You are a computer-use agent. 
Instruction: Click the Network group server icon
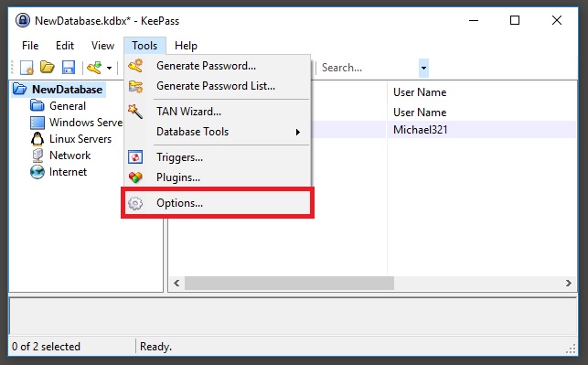tap(37, 156)
